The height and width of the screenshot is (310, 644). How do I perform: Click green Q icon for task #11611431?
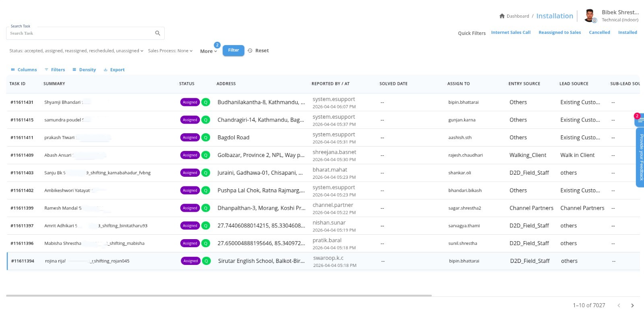click(206, 102)
